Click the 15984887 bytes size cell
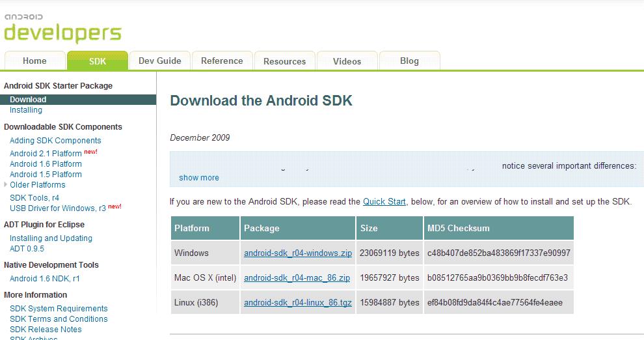The width and height of the screenshot is (644, 340). tap(390, 303)
